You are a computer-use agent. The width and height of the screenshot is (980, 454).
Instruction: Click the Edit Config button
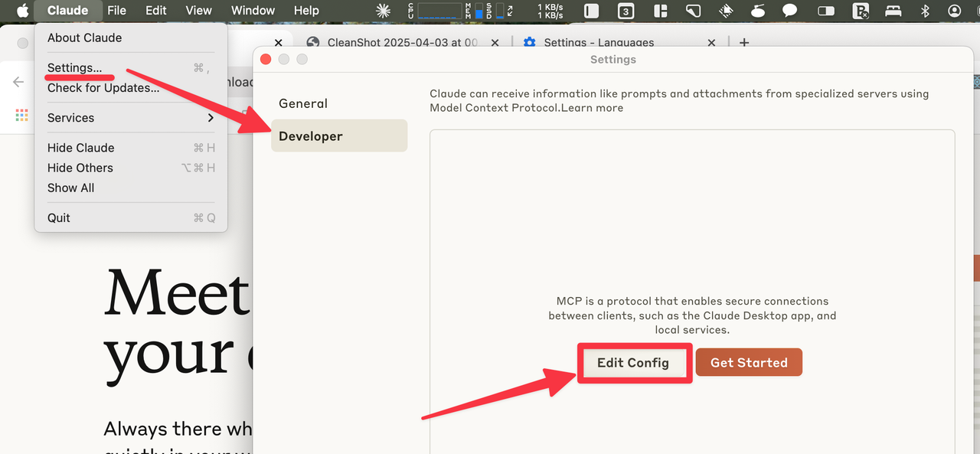click(x=633, y=363)
